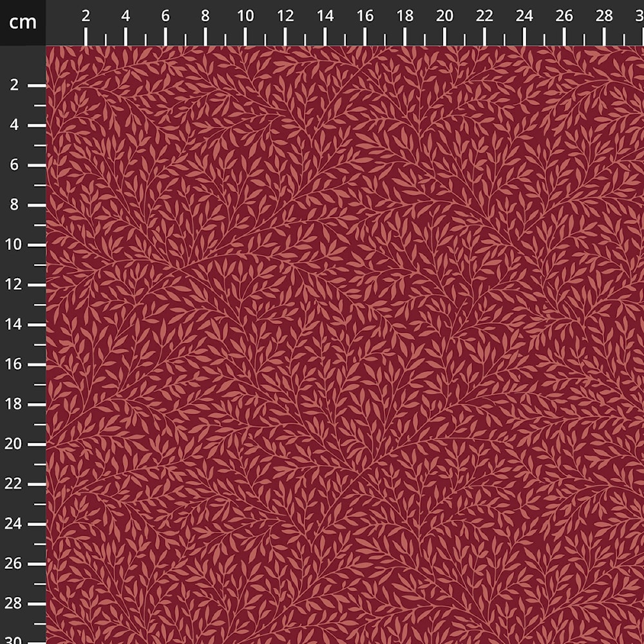Click the 8 label on left ruler

point(14,205)
